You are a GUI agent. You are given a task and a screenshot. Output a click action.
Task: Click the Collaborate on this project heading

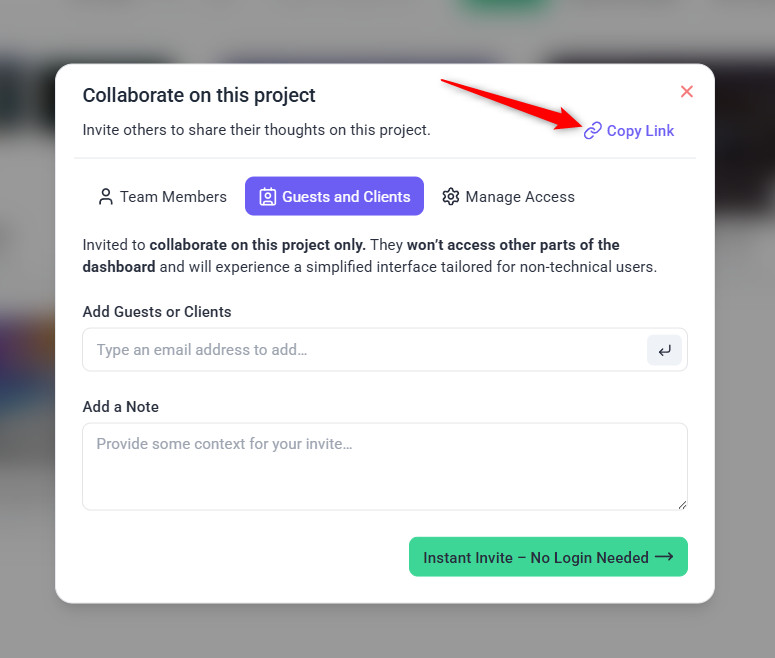pos(199,96)
